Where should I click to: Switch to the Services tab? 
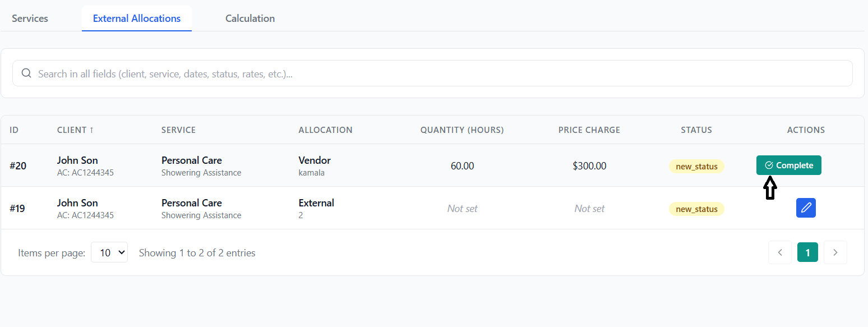point(30,19)
